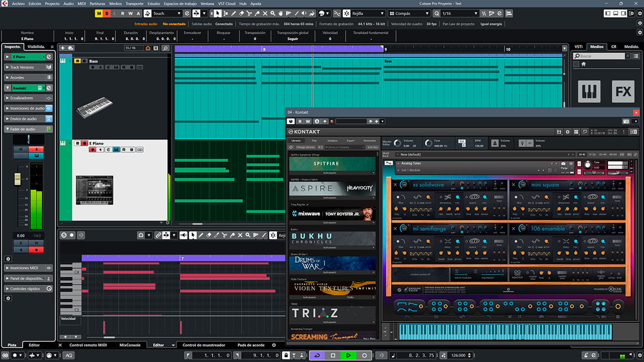This screenshot has height=362, width=644.
Task: Select the Mute X tool in top toolbar
Action: [x=265, y=13]
